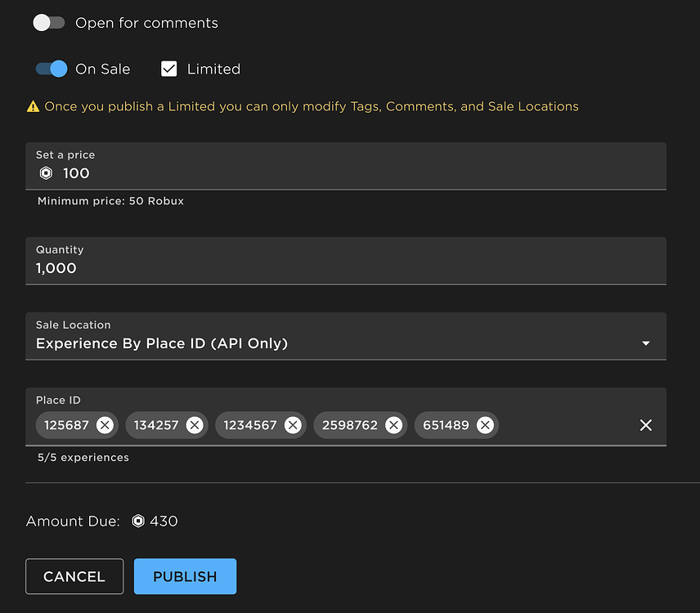Click the warning icon beside Limited notice
700x613 pixels.
point(33,106)
